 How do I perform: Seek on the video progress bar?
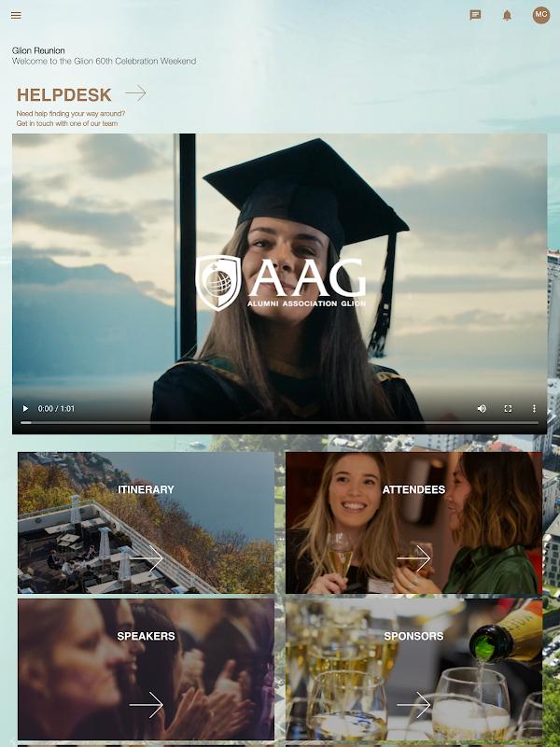[x=279, y=423]
